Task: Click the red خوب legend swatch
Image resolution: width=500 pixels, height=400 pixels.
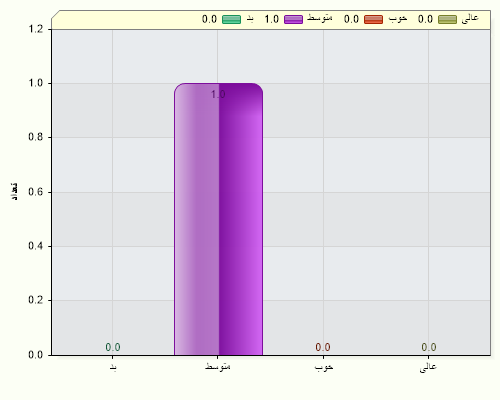Action: pos(373,19)
